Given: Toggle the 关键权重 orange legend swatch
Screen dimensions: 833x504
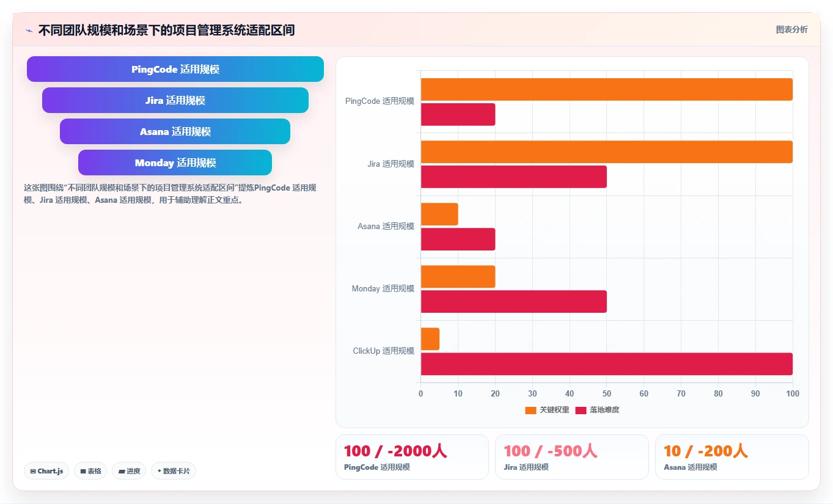Looking at the screenshot, I should click(530, 410).
